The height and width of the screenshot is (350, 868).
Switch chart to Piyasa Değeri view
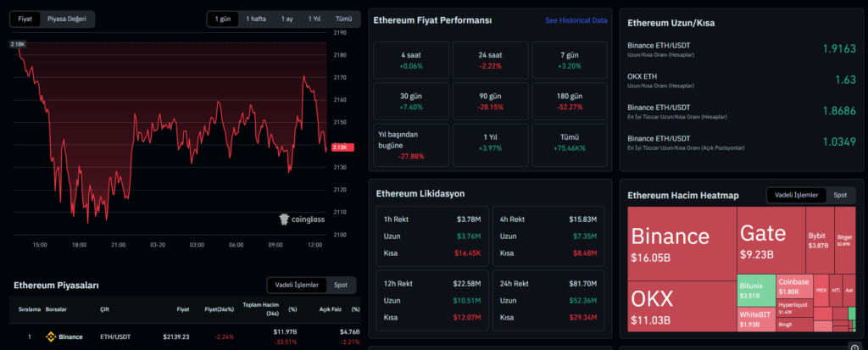point(68,18)
